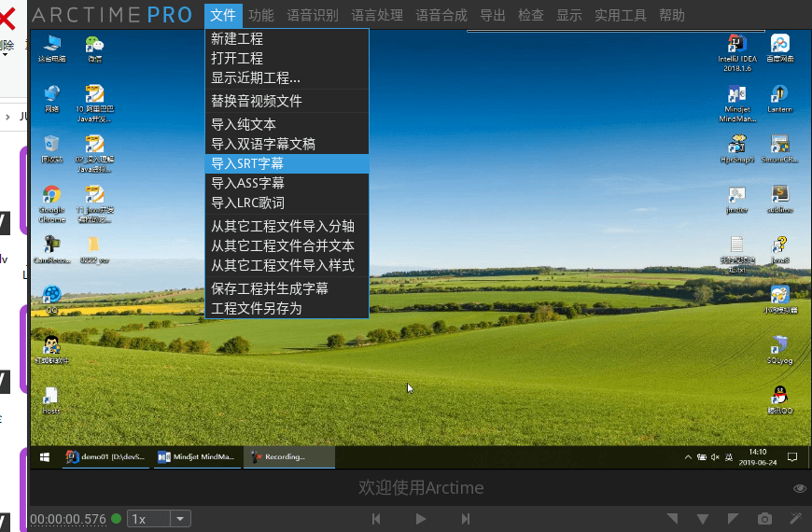The width and height of the screenshot is (812, 532).
Task: Open the 导出 menu
Action: (493, 15)
